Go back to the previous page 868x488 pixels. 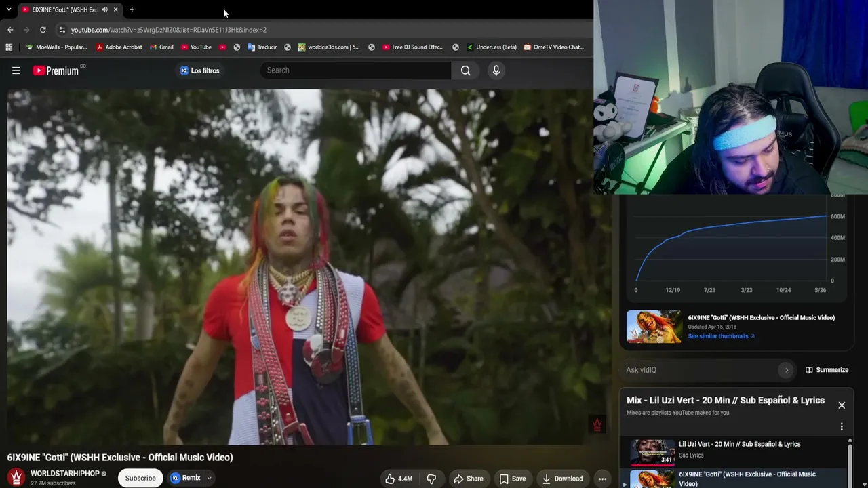10,30
